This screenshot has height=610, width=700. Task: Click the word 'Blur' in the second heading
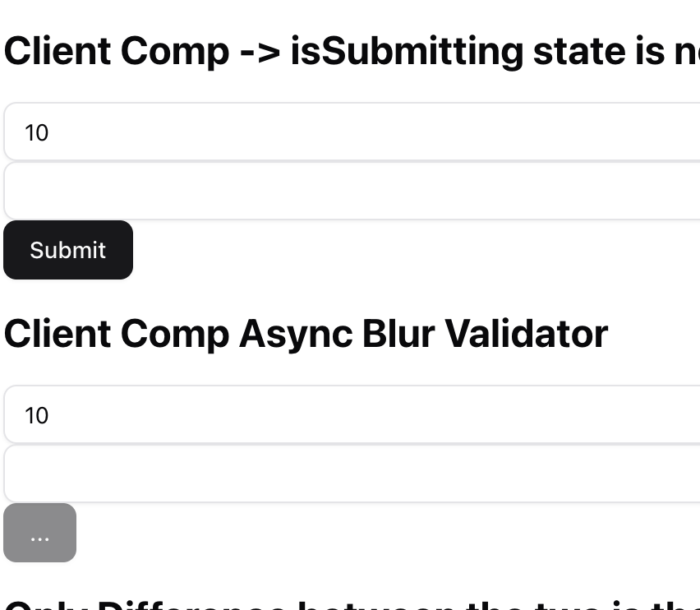tap(398, 333)
